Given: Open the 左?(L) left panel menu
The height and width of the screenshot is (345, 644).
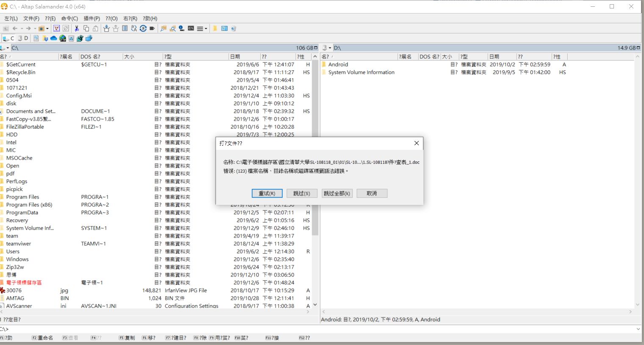Looking at the screenshot, I should coord(11,18).
